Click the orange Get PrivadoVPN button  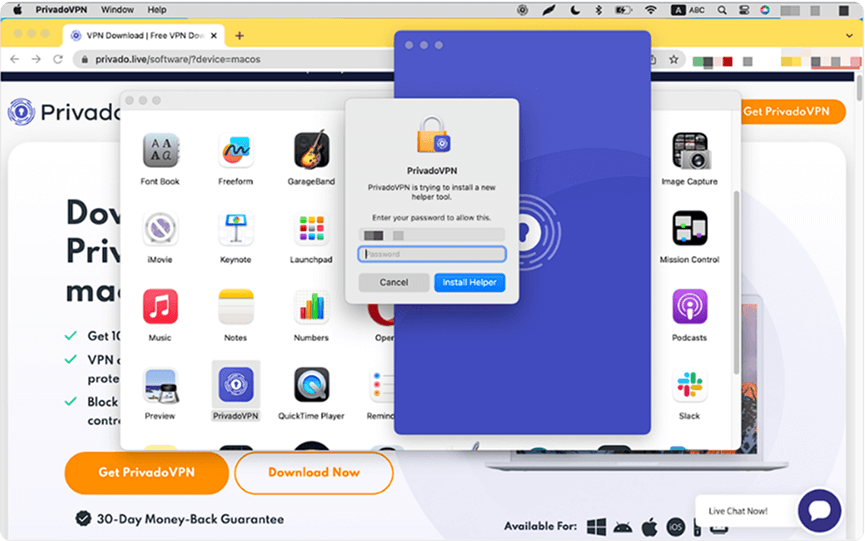tap(147, 473)
